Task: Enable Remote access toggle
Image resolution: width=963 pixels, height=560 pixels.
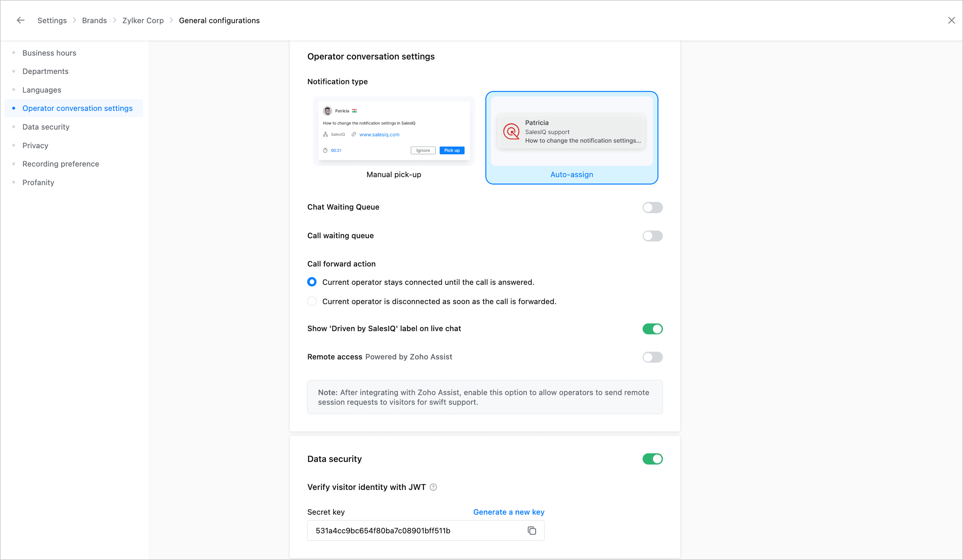Action: pos(652,357)
